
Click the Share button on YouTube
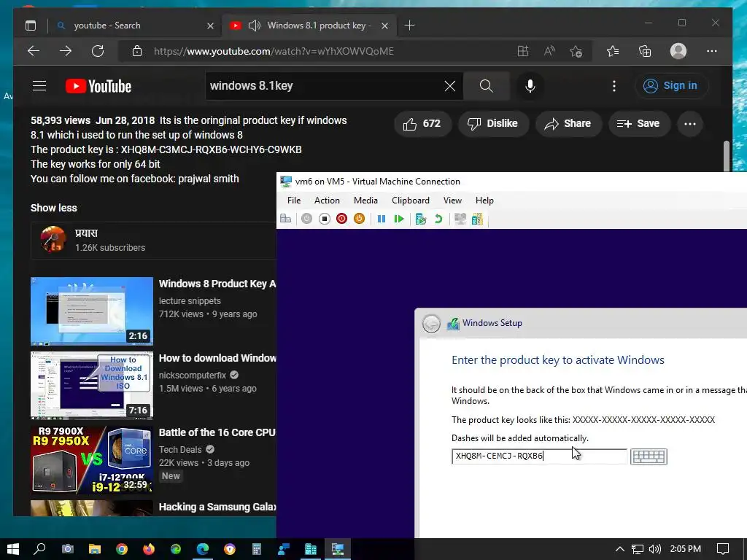point(568,124)
